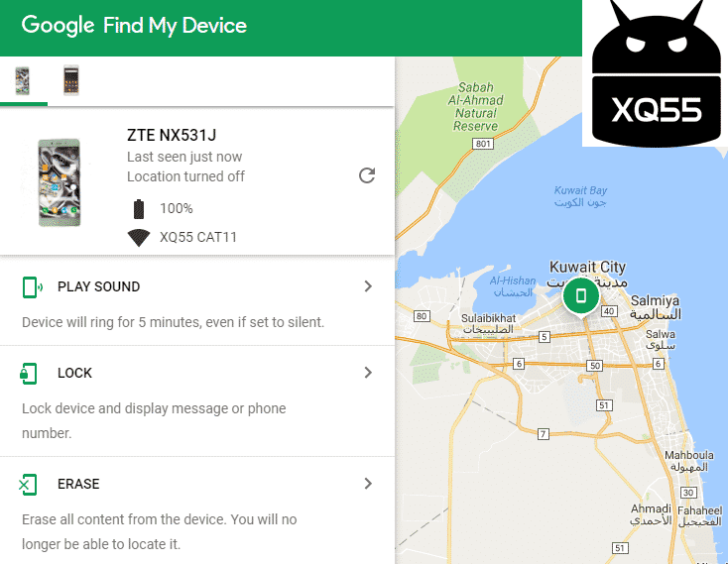Screen dimensions: 728x564
Task: Expand the Lock option chevron
Action: (x=368, y=373)
